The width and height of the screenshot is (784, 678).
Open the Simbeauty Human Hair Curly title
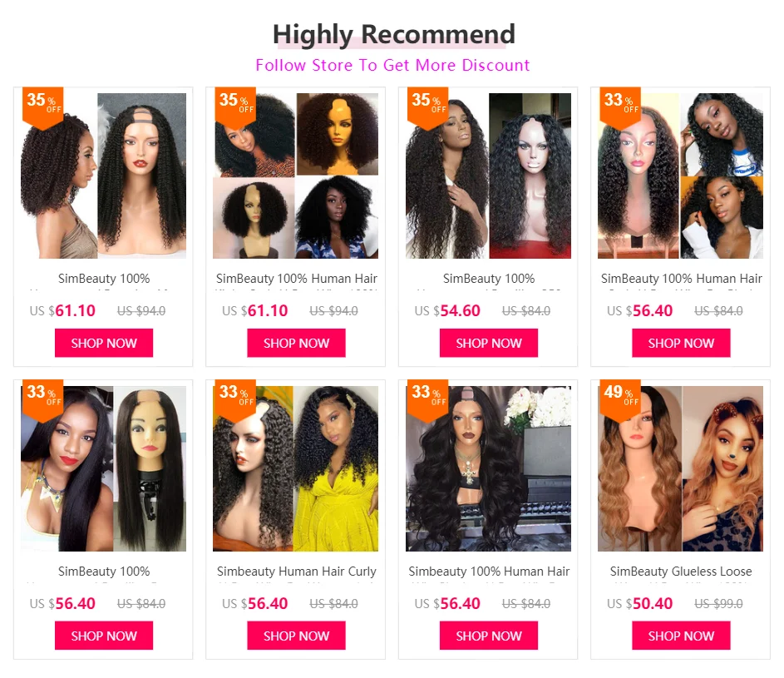[x=297, y=571]
